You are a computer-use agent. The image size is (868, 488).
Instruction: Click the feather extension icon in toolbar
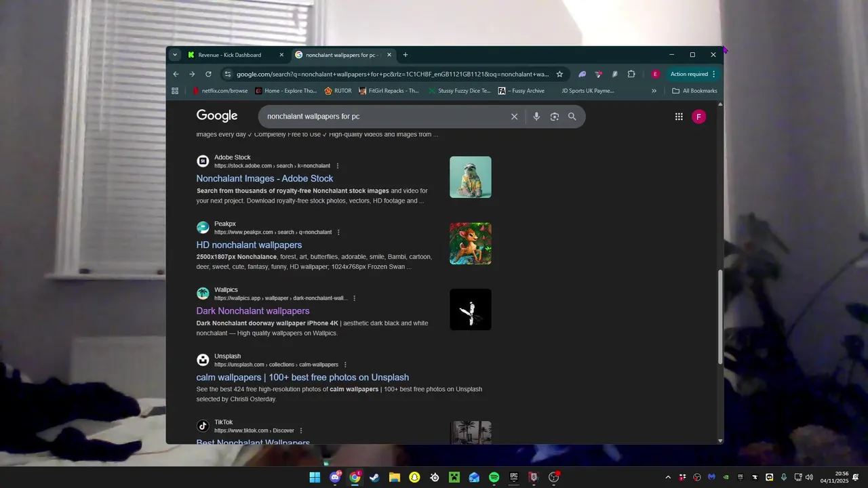[x=615, y=74]
